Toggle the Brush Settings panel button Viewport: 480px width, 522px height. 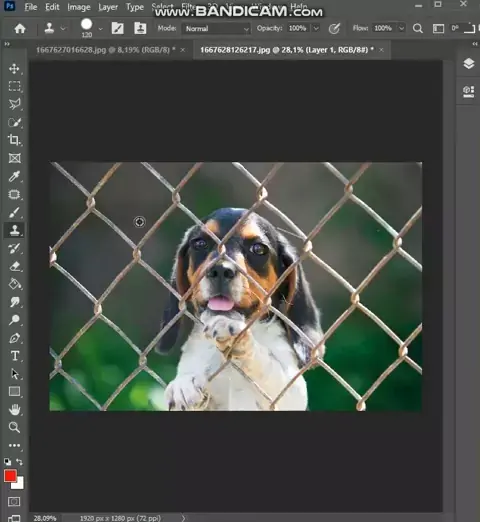coord(117,28)
